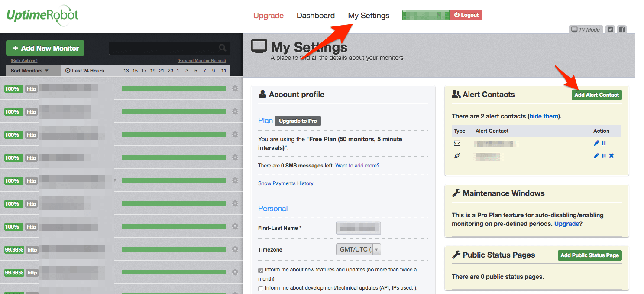
Task: Click the green username button
Action: tap(426, 15)
